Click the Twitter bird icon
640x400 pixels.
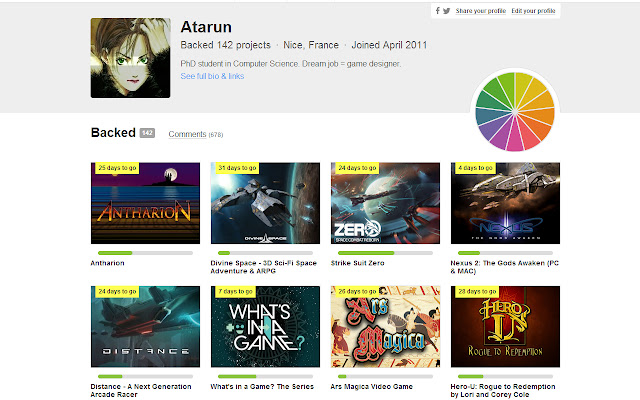point(447,10)
